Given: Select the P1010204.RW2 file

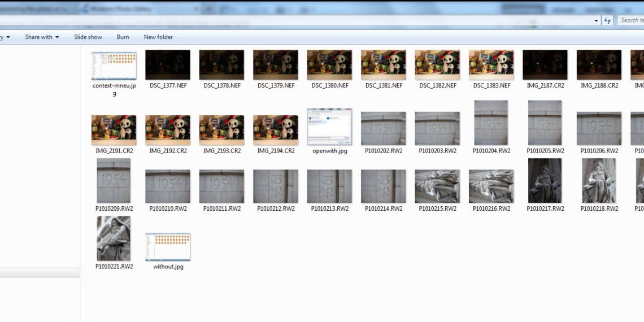Looking at the screenshot, I should click(x=491, y=123).
